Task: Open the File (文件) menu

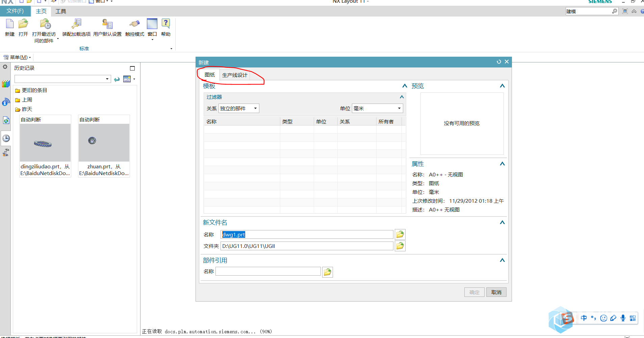Action: (15, 11)
